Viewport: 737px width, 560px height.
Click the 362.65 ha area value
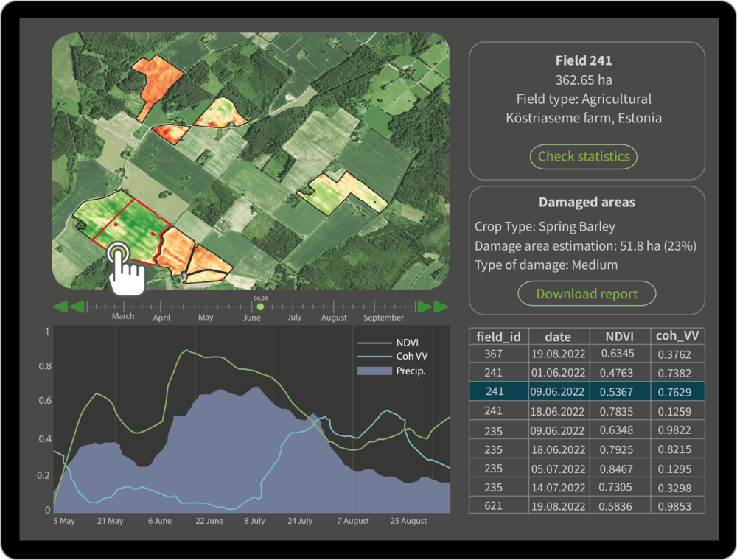click(x=584, y=80)
